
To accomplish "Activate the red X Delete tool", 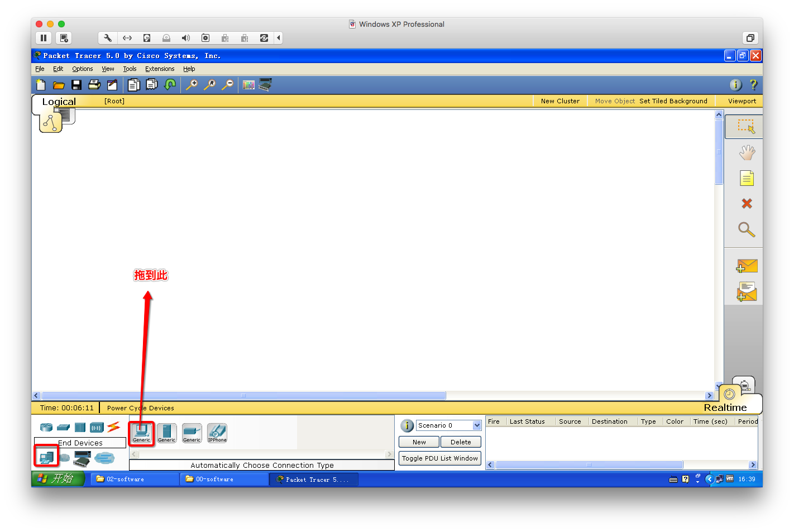I will (747, 204).
